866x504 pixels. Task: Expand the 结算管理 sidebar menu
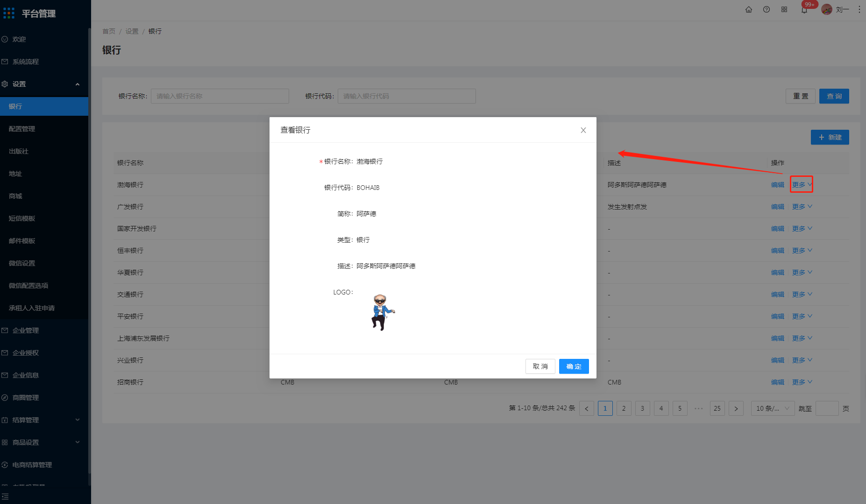point(78,420)
